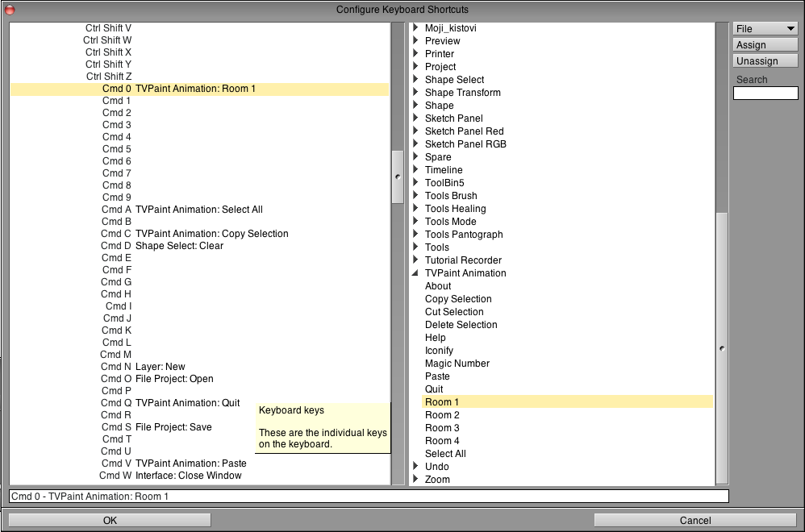Select the Cmd 5 key row

pyautogui.click(x=200, y=149)
